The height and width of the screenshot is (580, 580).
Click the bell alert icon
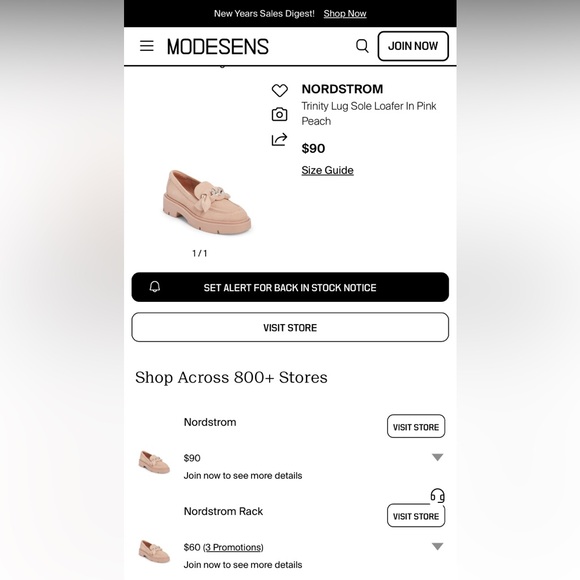click(x=155, y=287)
